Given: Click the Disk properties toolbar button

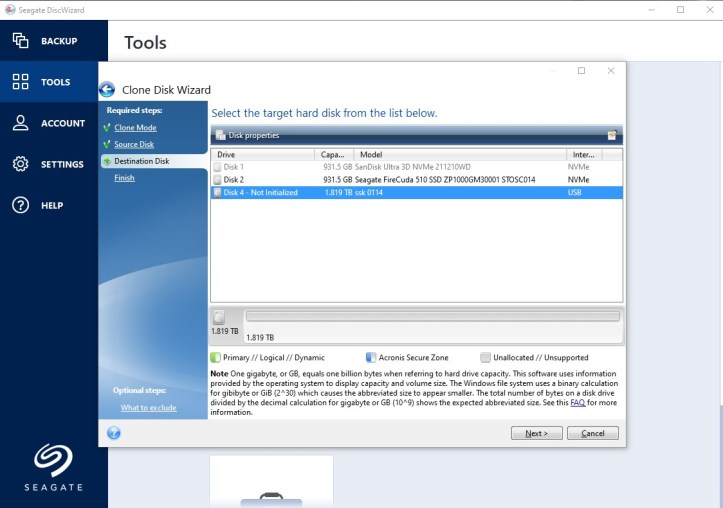Looking at the screenshot, I should point(248,135).
